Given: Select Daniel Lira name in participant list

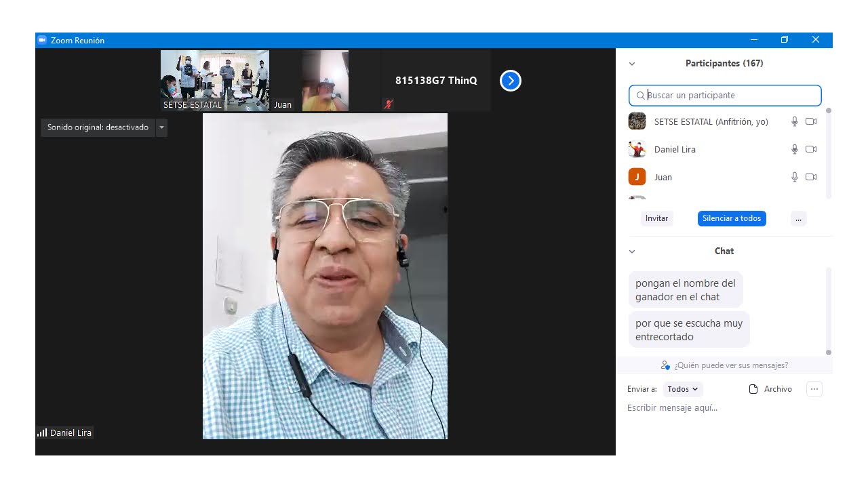Looking at the screenshot, I should pyautogui.click(x=675, y=150).
